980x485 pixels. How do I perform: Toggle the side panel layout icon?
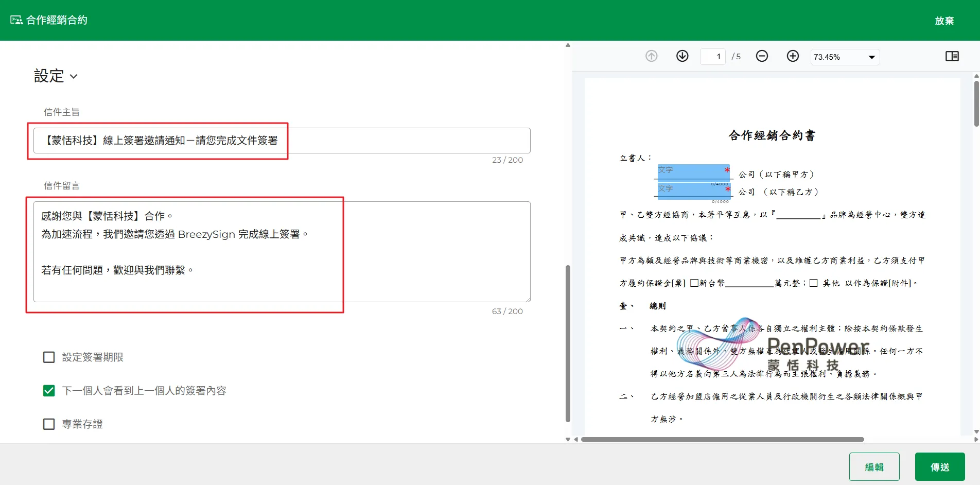pos(952,56)
